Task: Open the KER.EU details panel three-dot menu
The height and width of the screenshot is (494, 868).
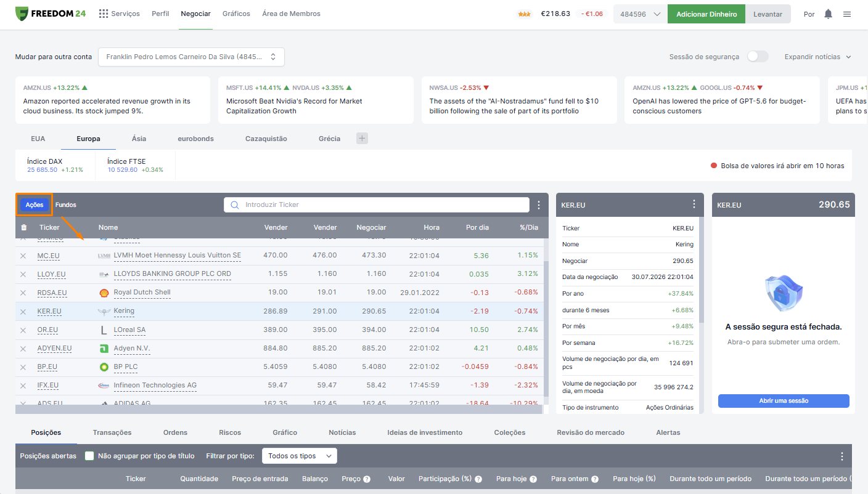Action: [x=694, y=204]
